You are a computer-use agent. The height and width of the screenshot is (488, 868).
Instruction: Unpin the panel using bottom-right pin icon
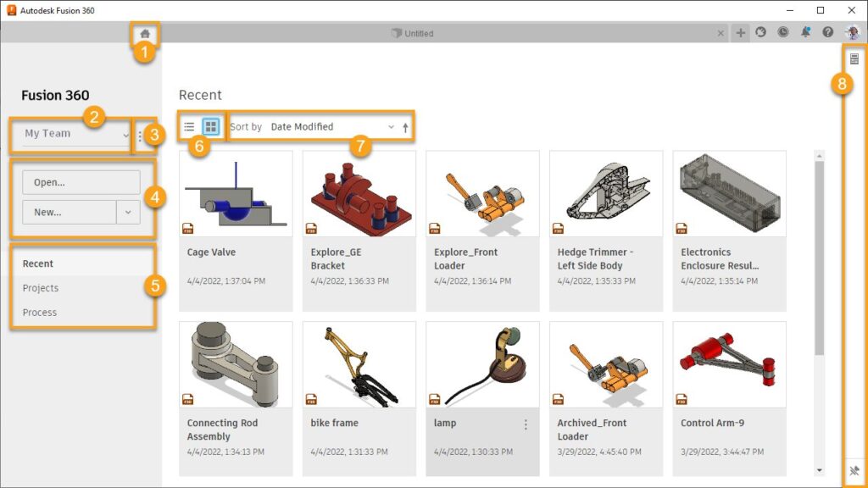pyautogui.click(x=855, y=469)
